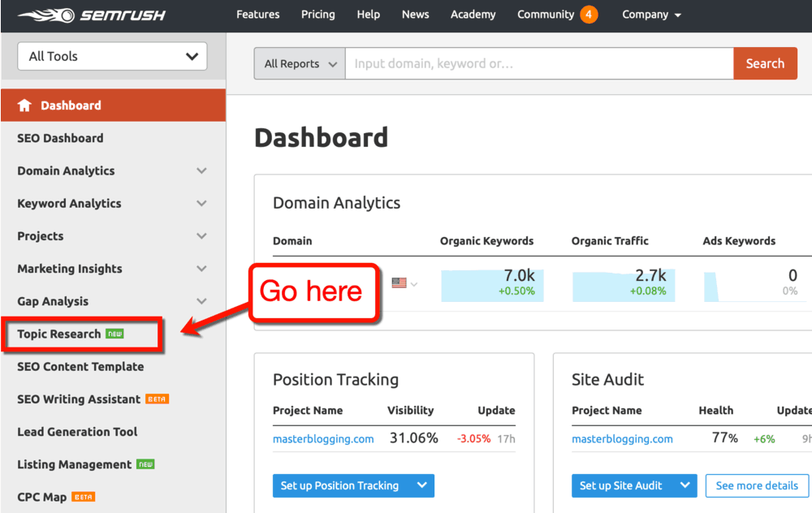The width and height of the screenshot is (812, 513).
Task: Expand the Domain Analytics sidebar section
Action: [201, 170]
